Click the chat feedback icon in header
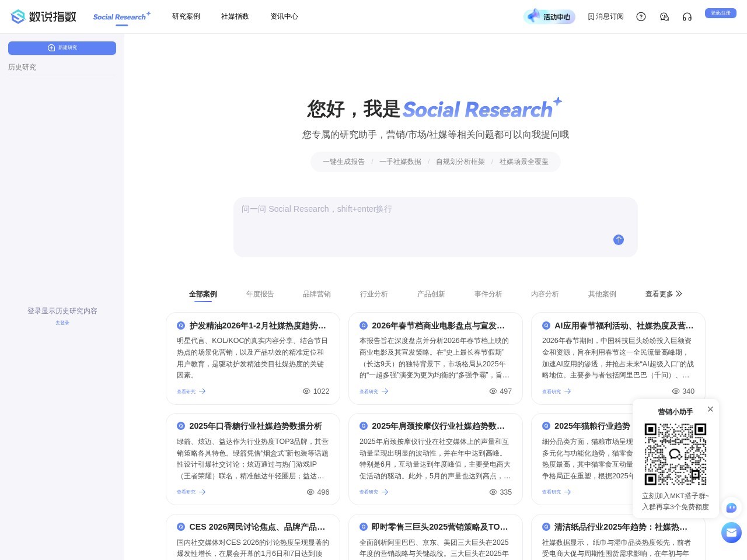The width and height of the screenshot is (747, 560). [664, 16]
